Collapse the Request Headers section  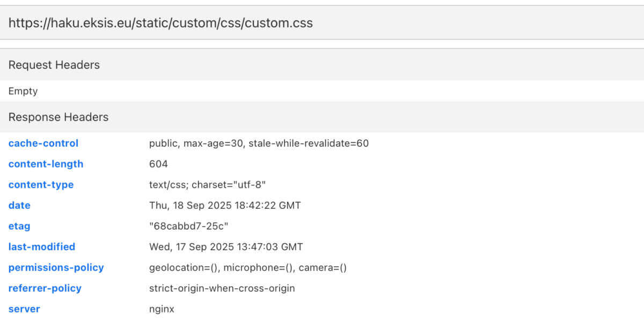pyautogui.click(x=54, y=64)
